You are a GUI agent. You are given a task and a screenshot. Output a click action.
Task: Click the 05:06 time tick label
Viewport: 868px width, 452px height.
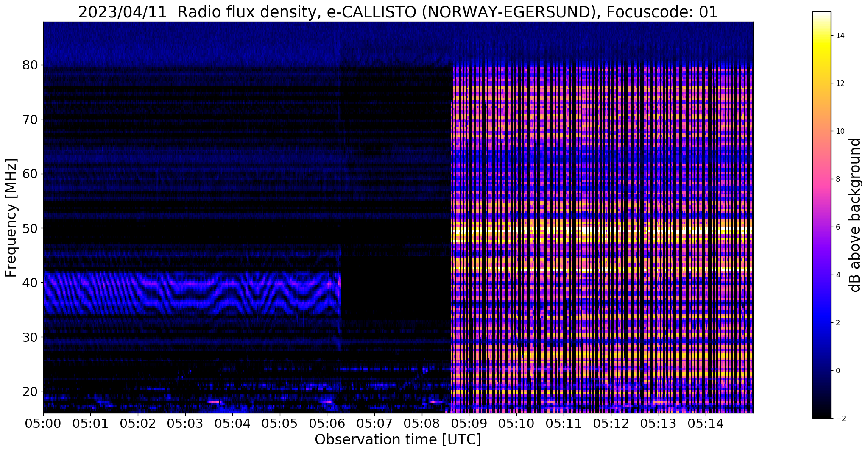pos(327,423)
